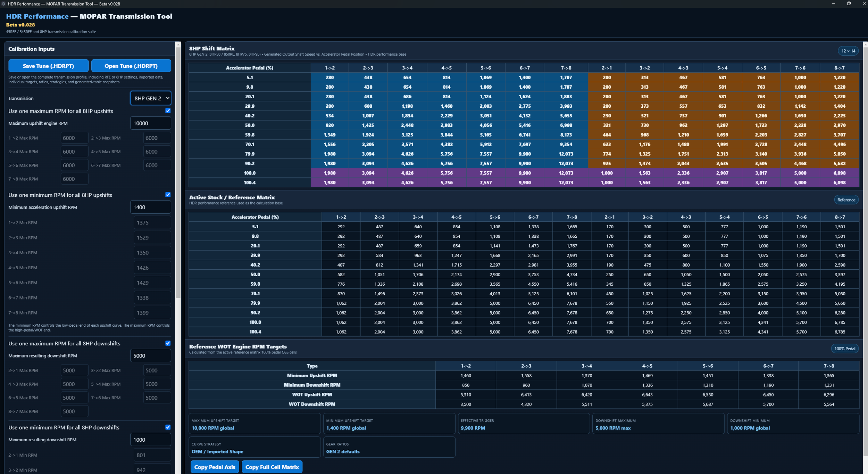This screenshot has width=868, height=474.
Task: Click WOT Downshift RPM value 5,564
Action: (828, 404)
